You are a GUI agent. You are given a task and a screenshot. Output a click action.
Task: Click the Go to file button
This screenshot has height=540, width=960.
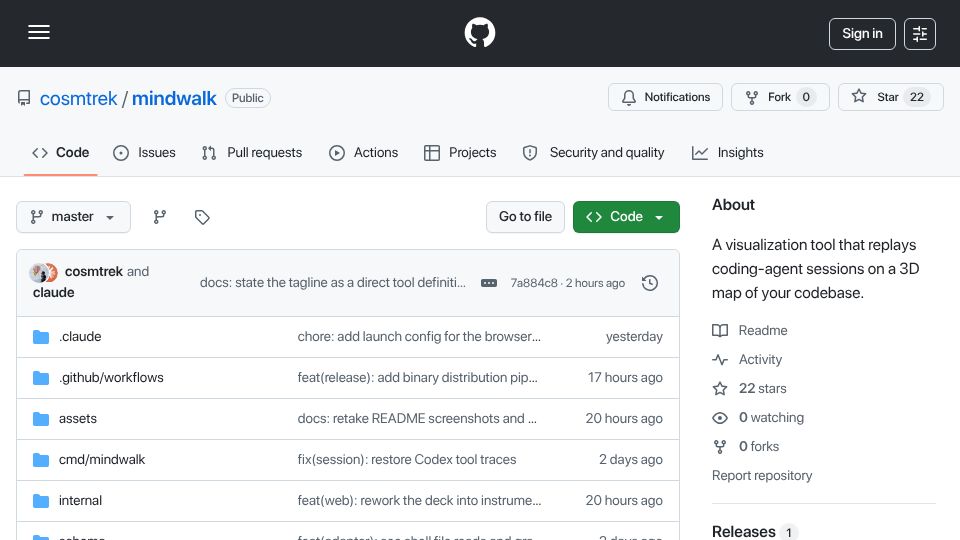coord(525,217)
